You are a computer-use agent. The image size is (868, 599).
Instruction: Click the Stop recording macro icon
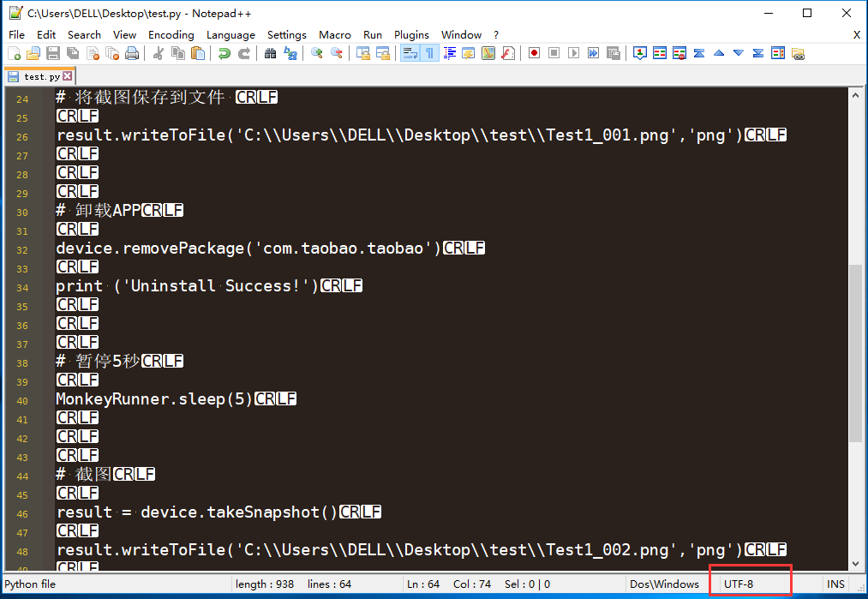(554, 54)
